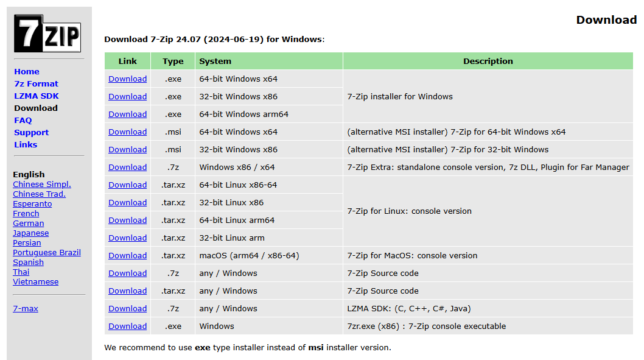Open the FAQ page

(x=23, y=121)
